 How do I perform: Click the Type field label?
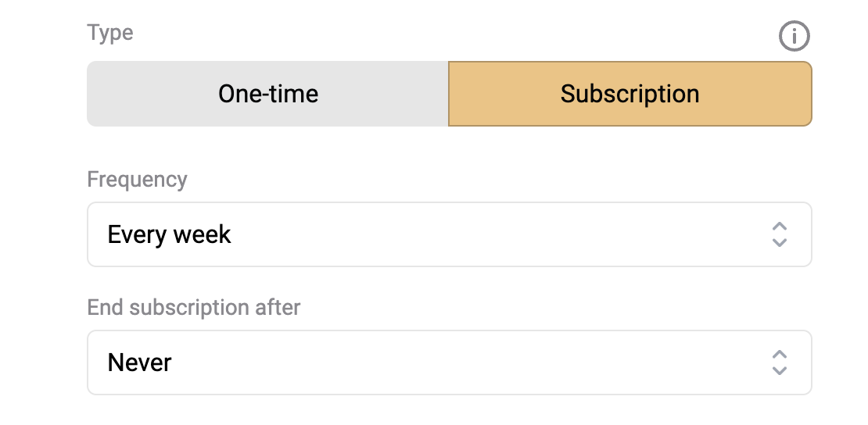click(x=110, y=33)
